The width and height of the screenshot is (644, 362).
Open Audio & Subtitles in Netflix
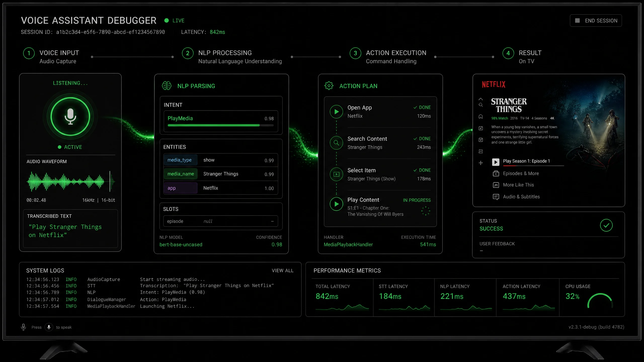click(x=516, y=197)
